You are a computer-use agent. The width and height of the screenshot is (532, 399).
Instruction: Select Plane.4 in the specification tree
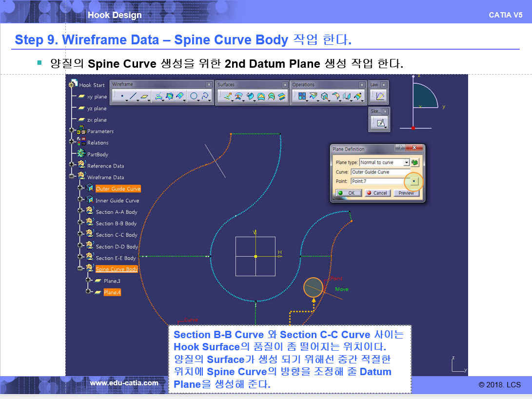tap(112, 292)
